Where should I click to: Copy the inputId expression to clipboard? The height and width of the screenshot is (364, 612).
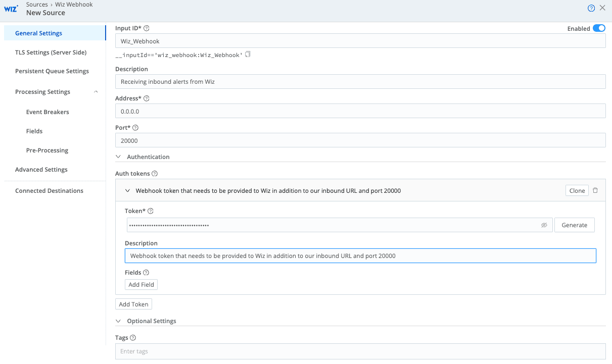coord(248,55)
